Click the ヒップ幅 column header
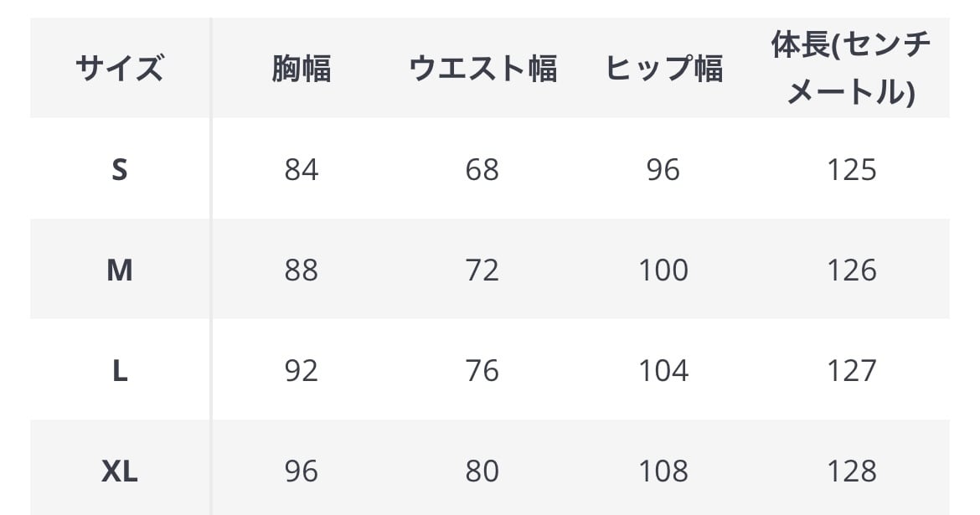 pyautogui.click(x=663, y=68)
